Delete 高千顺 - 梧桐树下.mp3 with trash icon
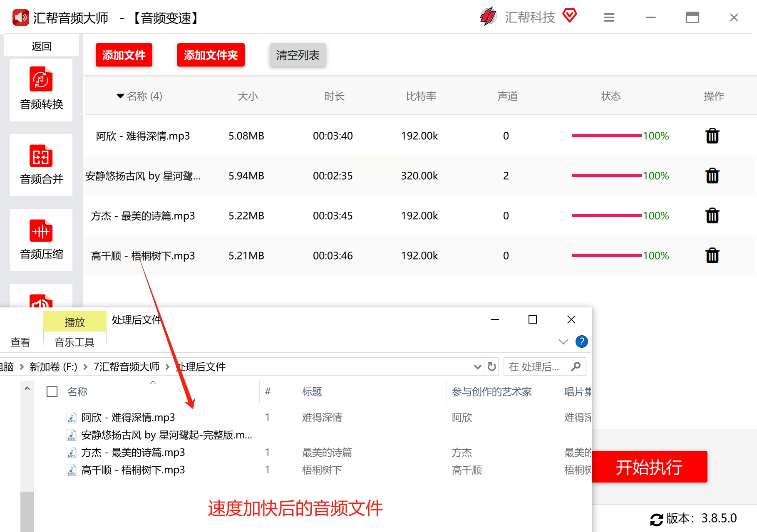The height and width of the screenshot is (532, 757). click(x=712, y=256)
